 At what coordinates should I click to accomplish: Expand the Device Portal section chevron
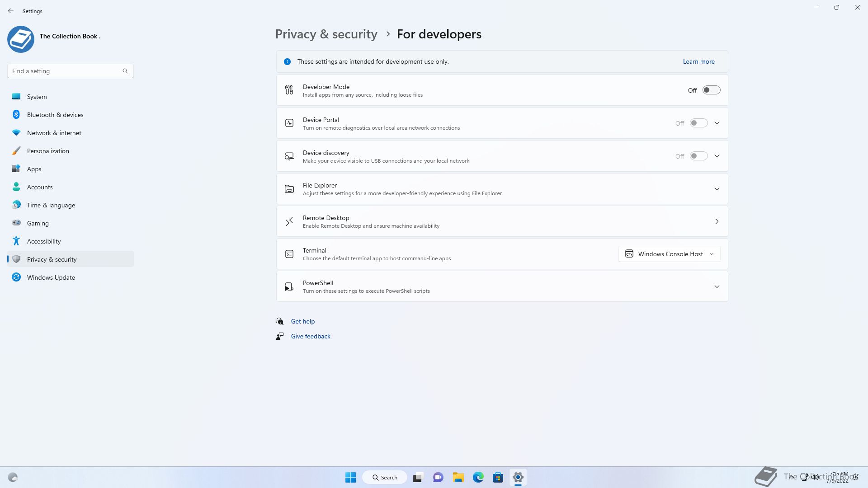(717, 123)
